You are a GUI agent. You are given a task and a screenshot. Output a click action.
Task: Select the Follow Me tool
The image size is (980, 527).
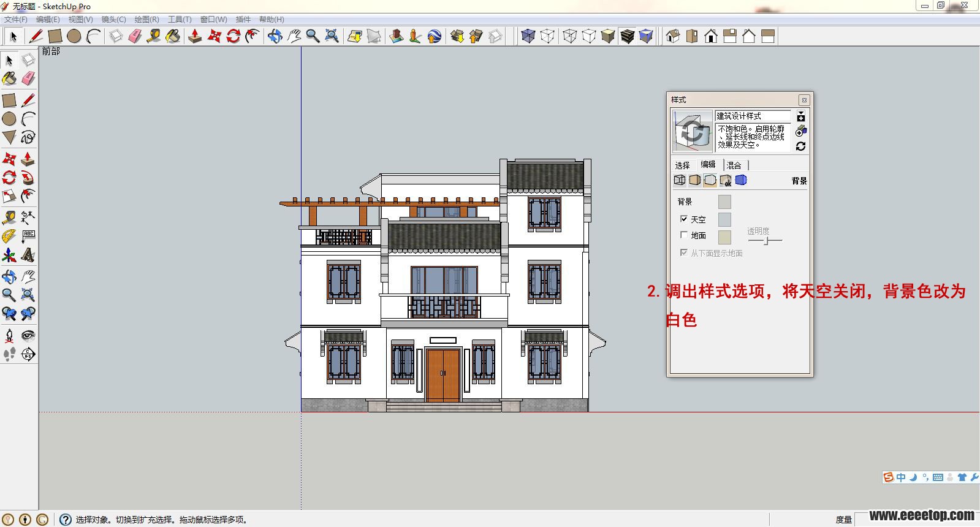[x=28, y=178]
